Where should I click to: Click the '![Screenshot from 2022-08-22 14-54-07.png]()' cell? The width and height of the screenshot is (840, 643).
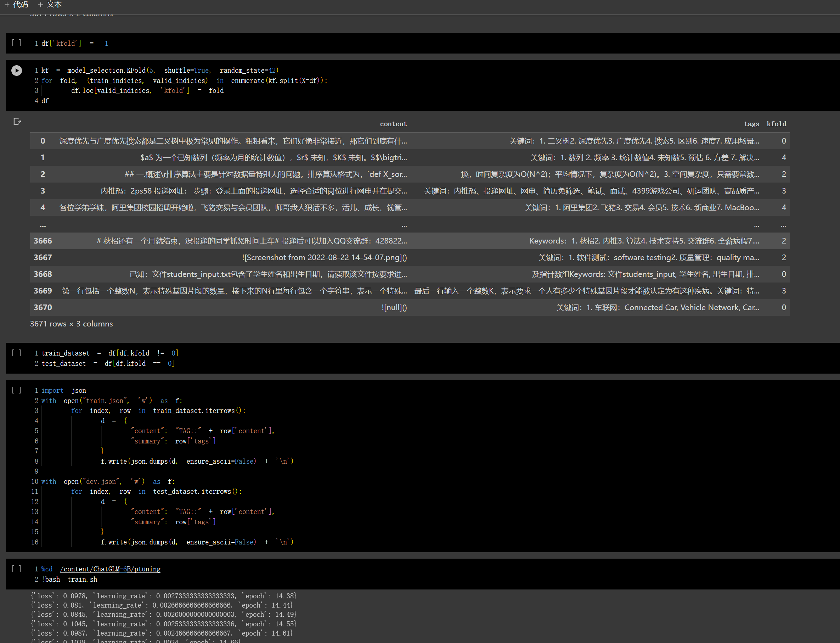325,258
